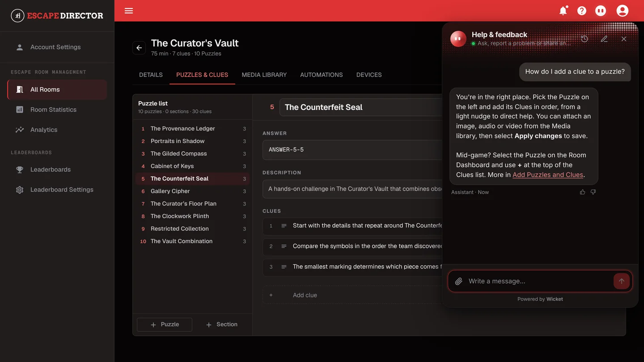Give thumbs down to assistant reply
This screenshot has width=644, height=362.
pos(593,192)
